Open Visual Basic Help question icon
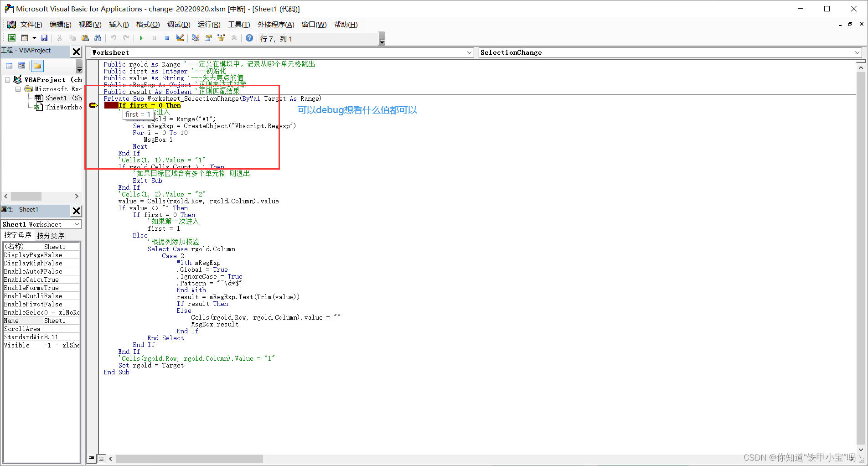The width and height of the screenshot is (868, 466). [249, 38]
